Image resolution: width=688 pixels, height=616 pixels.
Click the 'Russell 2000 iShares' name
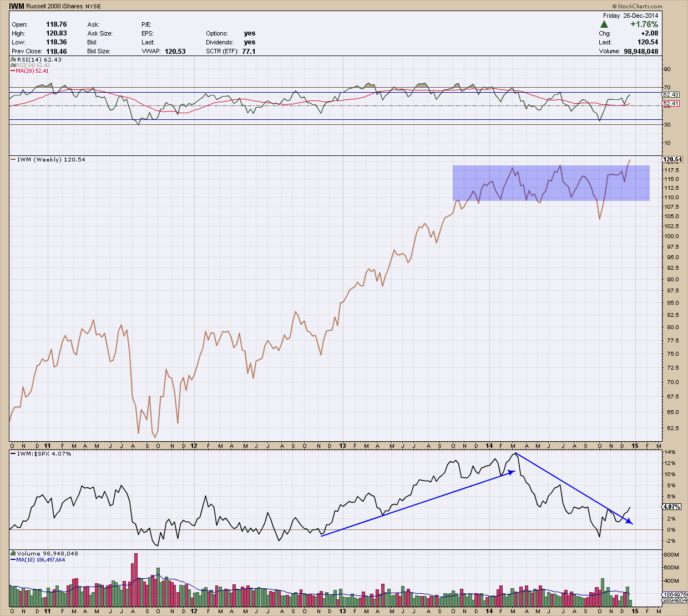[54, 7]
